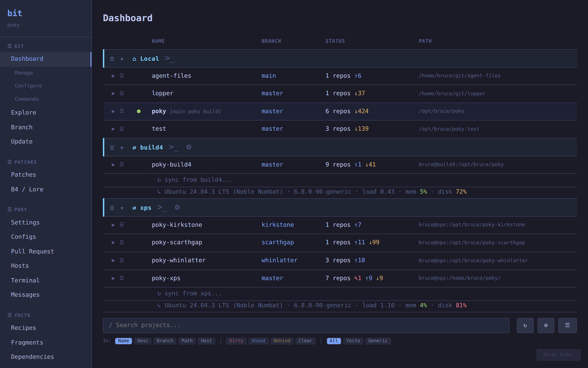Image resolution: width=588 pixels, height=368 pixels.
Task: Click the Reset Order button
Action: [558, 355]
